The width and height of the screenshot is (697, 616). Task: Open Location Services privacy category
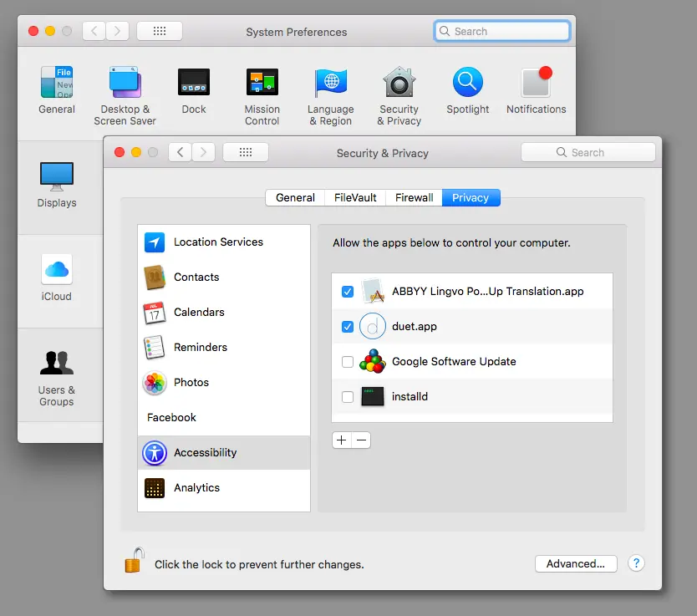click(x=217, y=242)
